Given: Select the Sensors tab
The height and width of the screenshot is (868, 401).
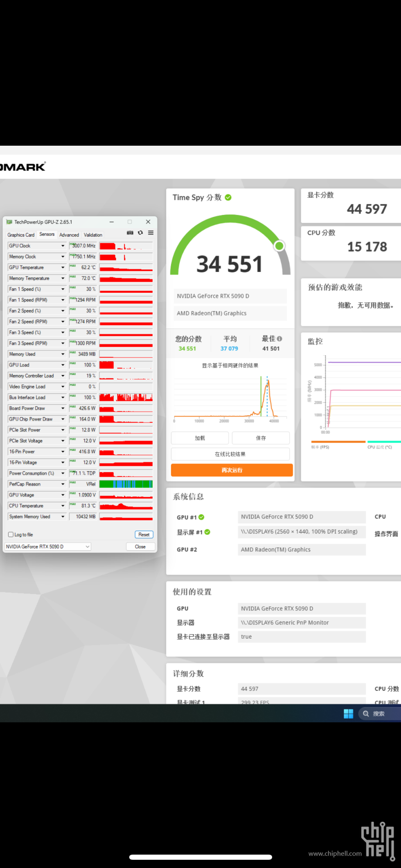Looking at the screenshot, I should [x=47, y=234].
